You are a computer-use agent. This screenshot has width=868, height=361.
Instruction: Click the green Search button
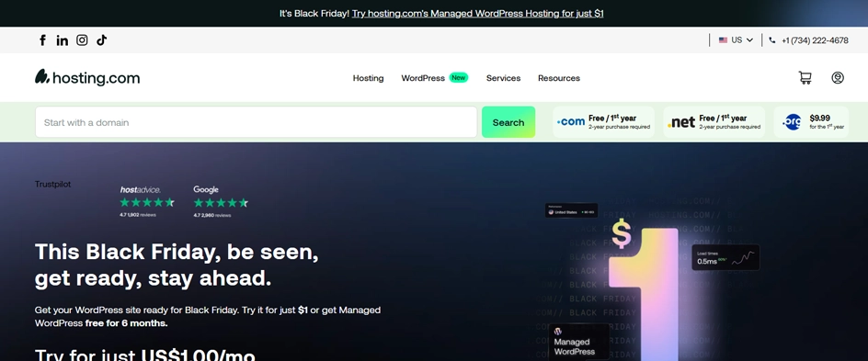tap(508, 122)
